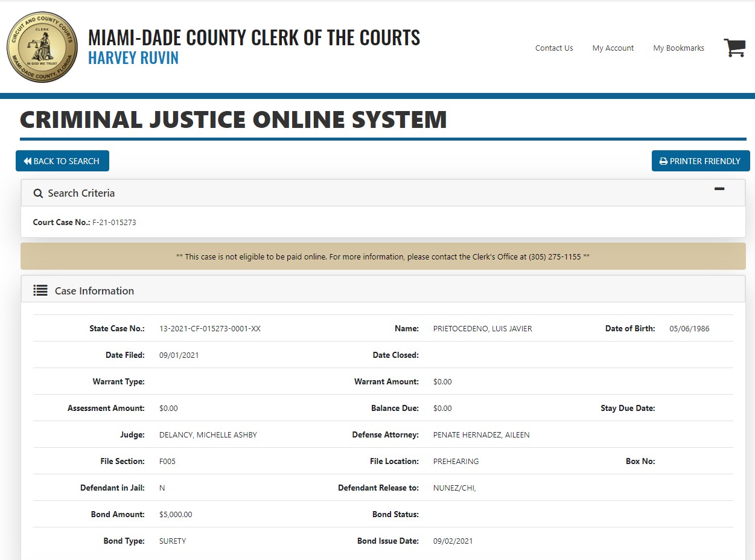Click the Search Criteria panel header text
Image resolution: width=755 pixels, height=560 pixels.
(81, 193)
